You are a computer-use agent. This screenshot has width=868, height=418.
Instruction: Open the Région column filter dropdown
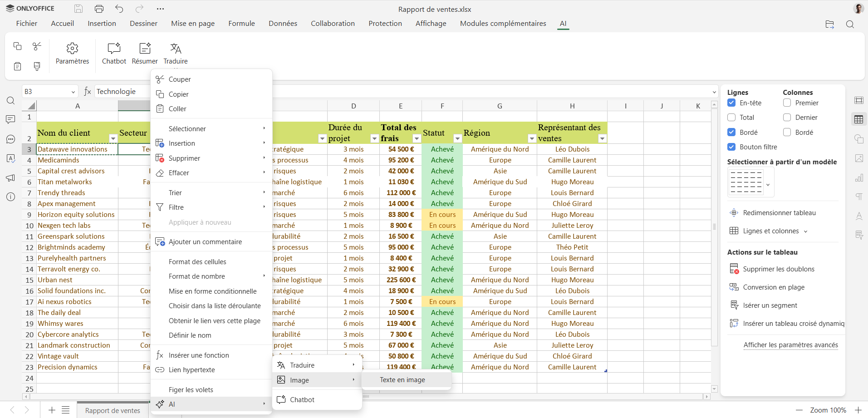[531, 138]
